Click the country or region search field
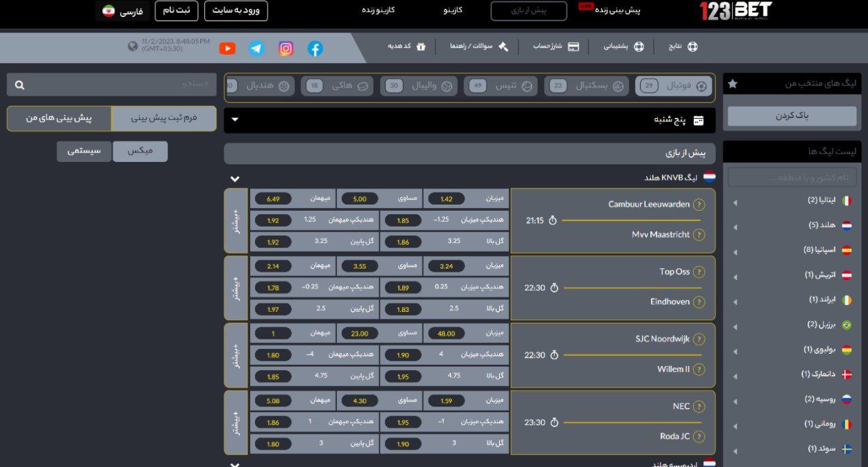868x467 pixels. point(791,178)
